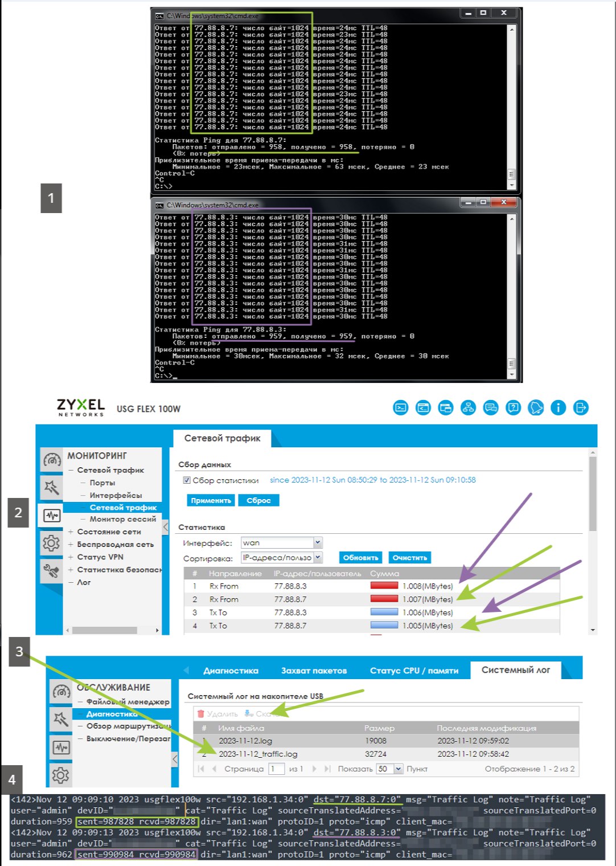
Task: Select the 2023-11-12.log file row
Action: click(386, 741)
